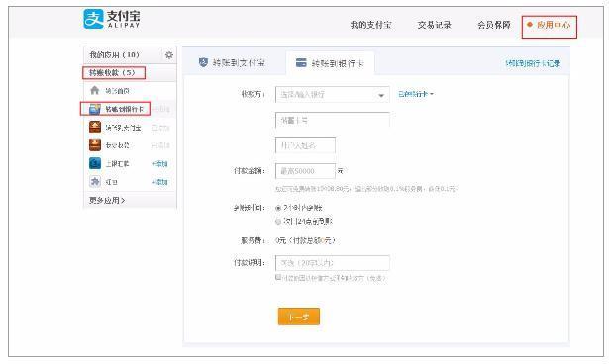Image resolution: width=609 pixels, height=364 pixels.
Task: Click the orange 下一步 button
Action: coord(299,317)
